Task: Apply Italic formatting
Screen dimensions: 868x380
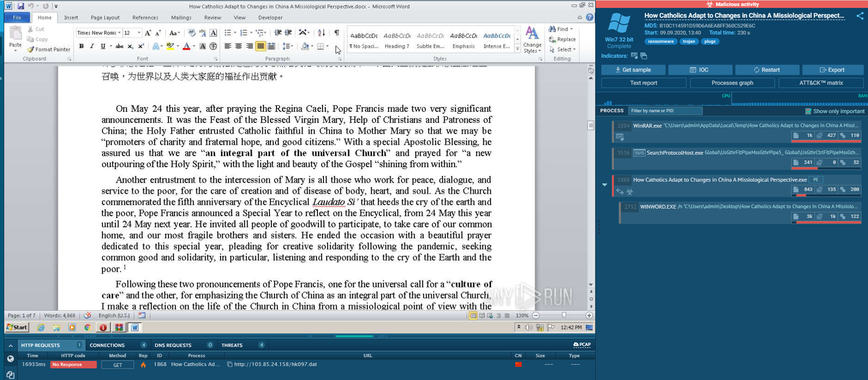Action: (x=92, y=46)
